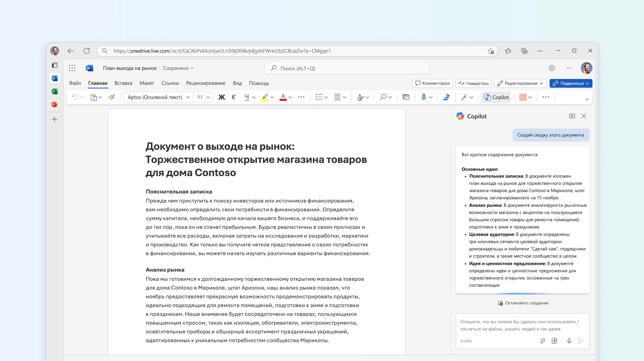
Task: Refresh the browser page
Action: pos(87,51)
